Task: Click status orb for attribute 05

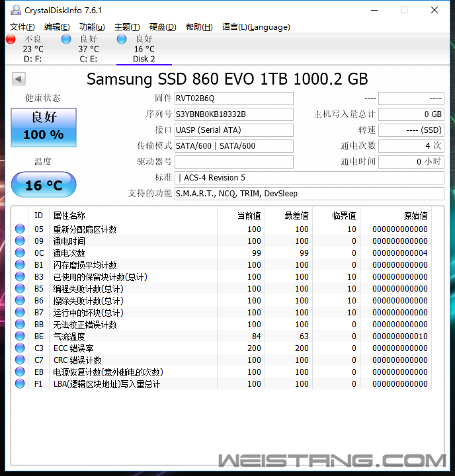Action: (x=20, y=229)
